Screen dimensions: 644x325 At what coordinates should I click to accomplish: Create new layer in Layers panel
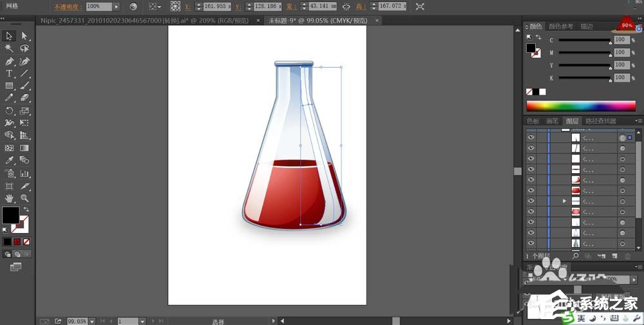tap(614, 256)
